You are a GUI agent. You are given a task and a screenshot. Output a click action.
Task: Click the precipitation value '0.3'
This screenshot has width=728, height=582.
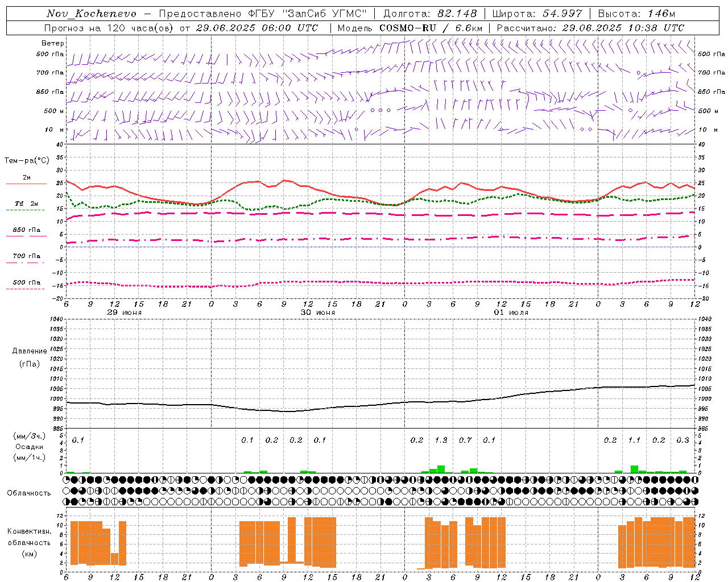(x=682, y=440)
